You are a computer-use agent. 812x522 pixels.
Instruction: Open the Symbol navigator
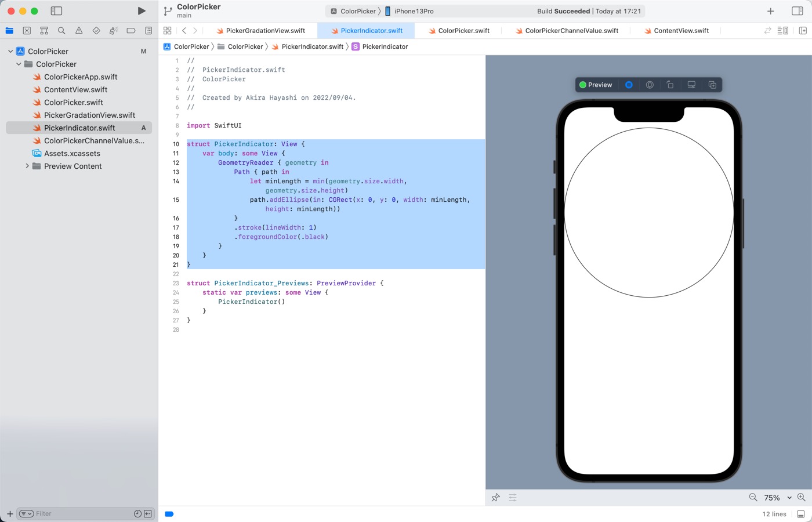pyautogui.click(x=44, y=31)
